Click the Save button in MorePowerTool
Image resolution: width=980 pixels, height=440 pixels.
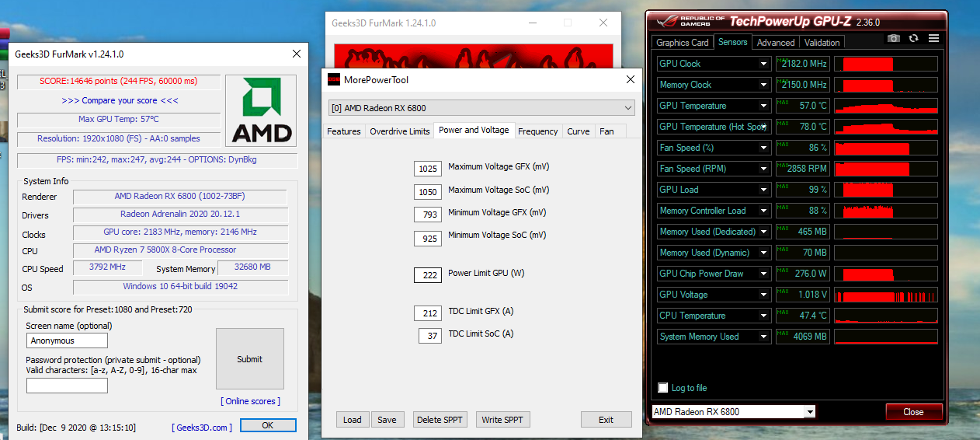[x=387, y=420]
